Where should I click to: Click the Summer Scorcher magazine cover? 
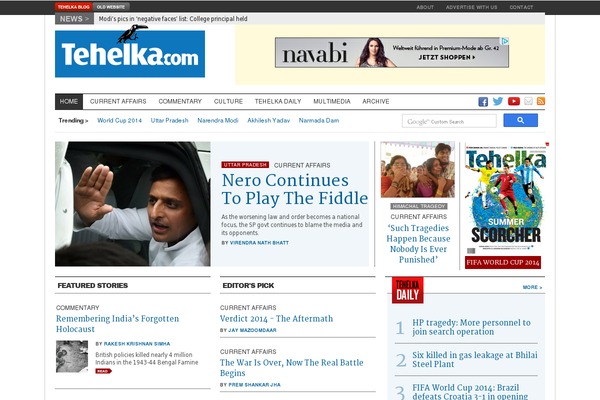point(505,198)
